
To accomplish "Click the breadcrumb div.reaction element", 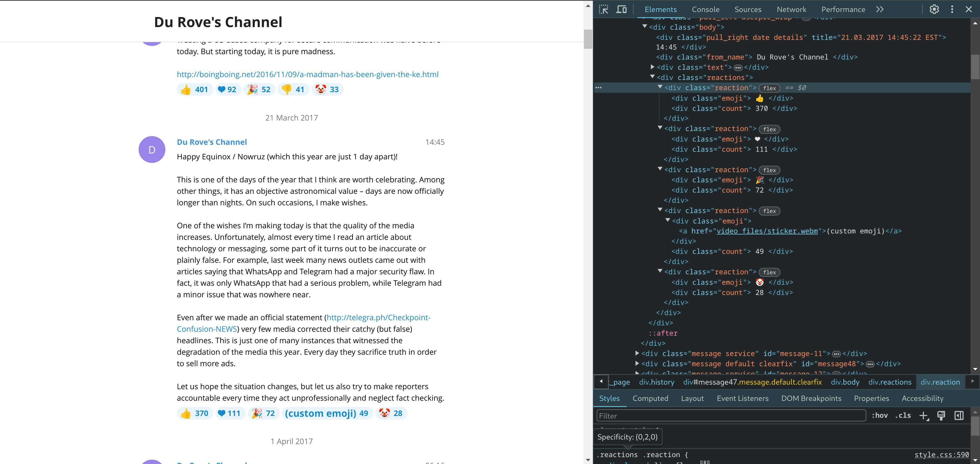I will (x=941, y=382).
